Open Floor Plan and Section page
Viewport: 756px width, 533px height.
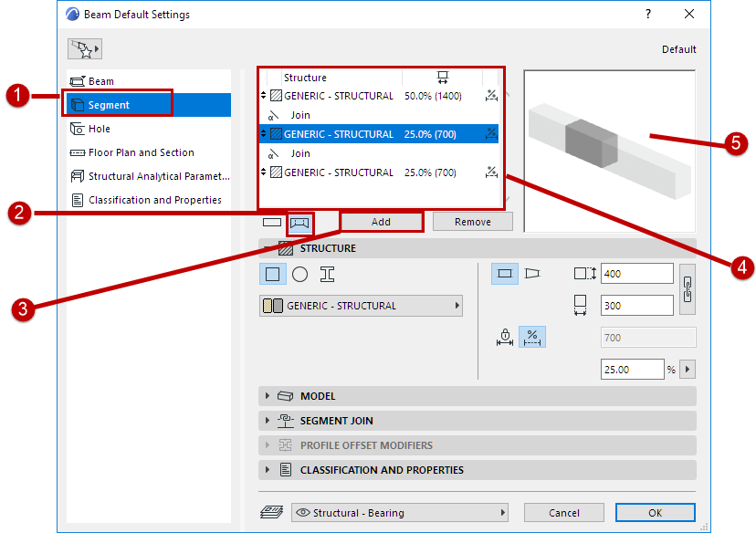click(149, 152)
